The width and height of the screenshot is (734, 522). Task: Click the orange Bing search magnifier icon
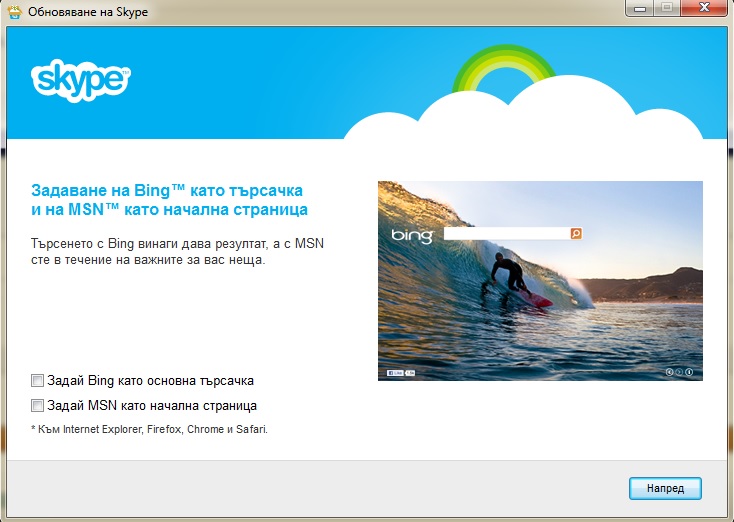pyautogui.click(x=576, y=233)
